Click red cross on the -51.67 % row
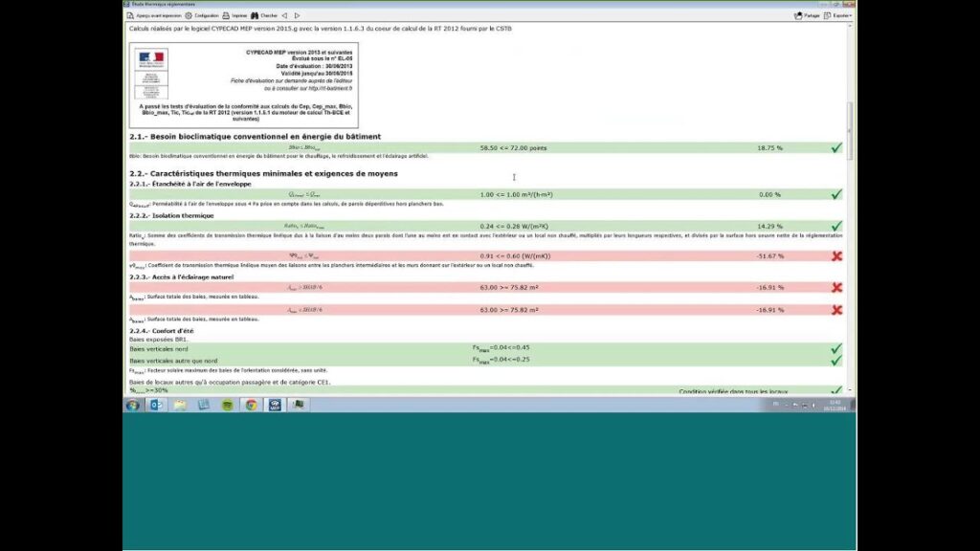Screen dimensions: 980x551 pos(836,256)
